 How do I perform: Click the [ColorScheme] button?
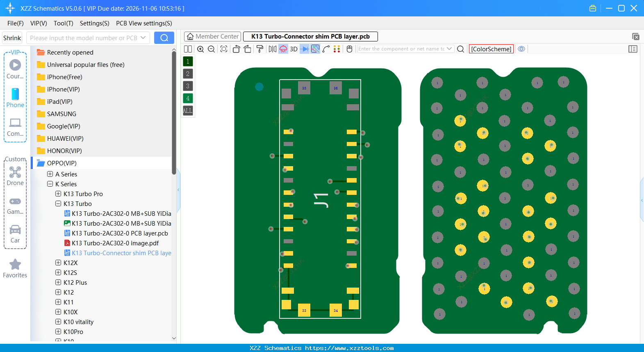point(491,49)
